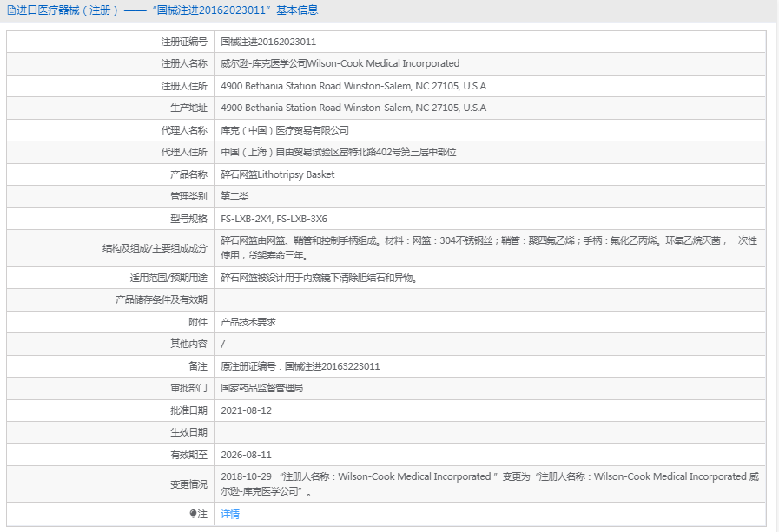
Task: Select expiry date 2026-08-11
Action: [x=246, y=455]
